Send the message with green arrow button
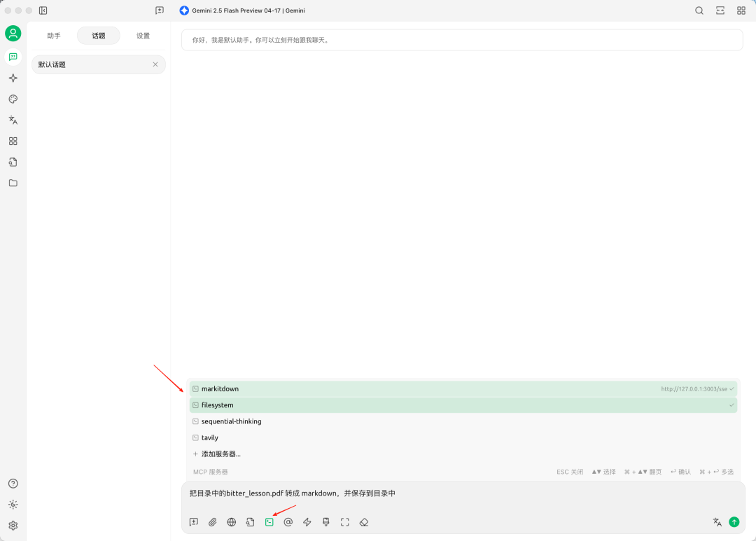 734,521
